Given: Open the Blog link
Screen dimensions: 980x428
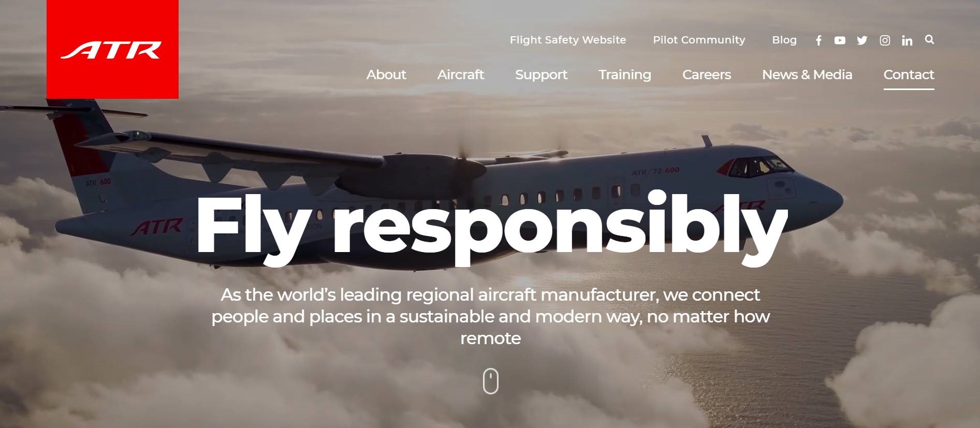Looking at the screenshot, I should coord(784,40).
